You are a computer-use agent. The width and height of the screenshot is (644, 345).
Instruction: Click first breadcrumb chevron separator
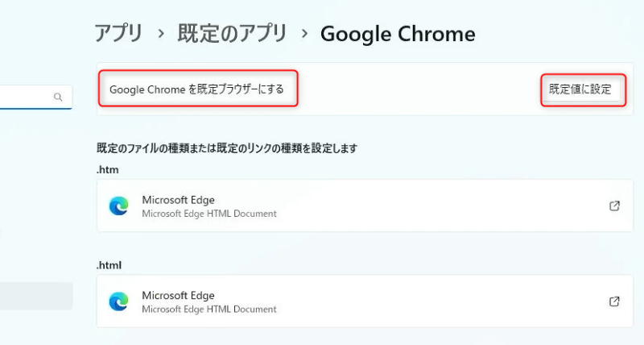pos(161,34)
